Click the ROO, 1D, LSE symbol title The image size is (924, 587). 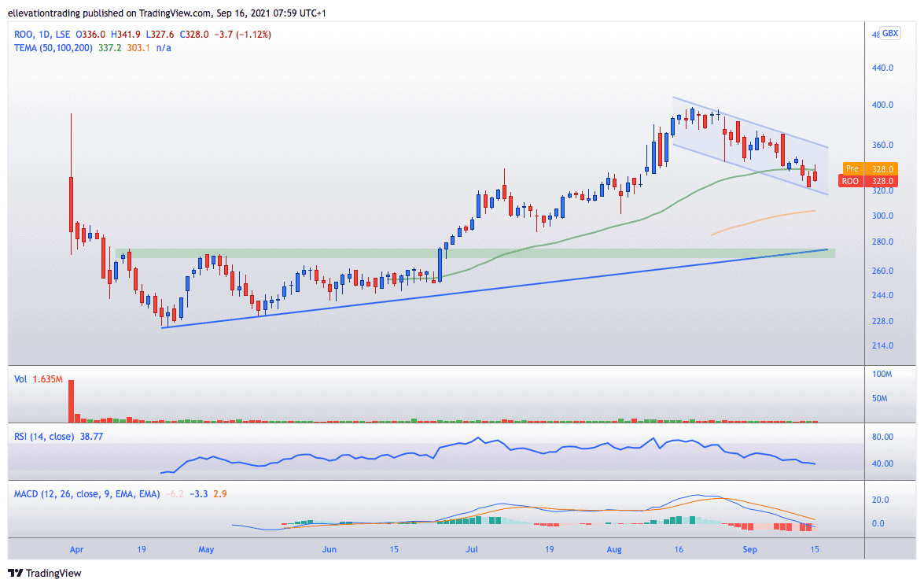42,35
